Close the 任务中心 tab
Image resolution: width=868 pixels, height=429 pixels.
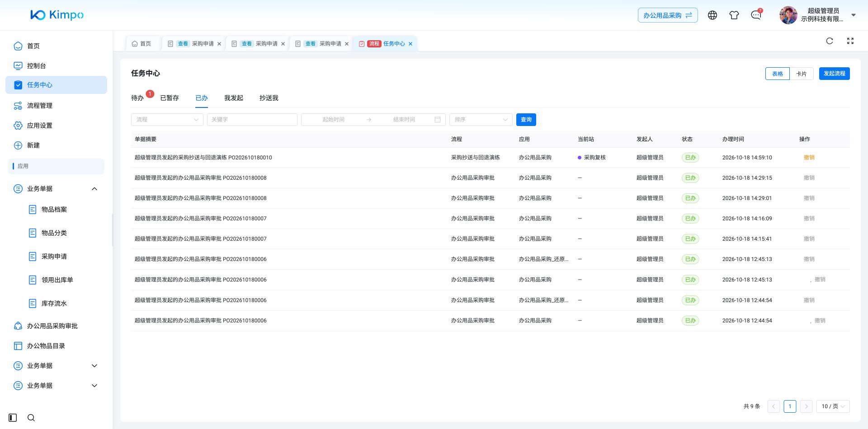[x=410, y=44]
